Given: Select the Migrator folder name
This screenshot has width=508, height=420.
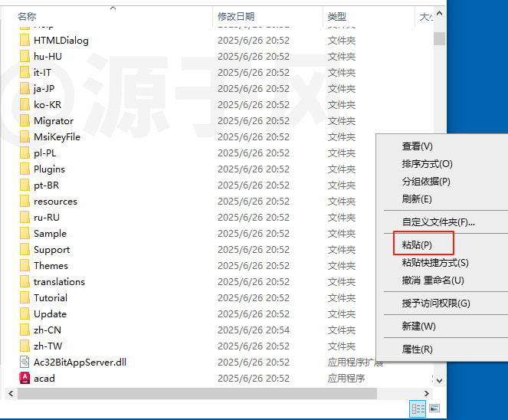Looking at the screenshot, I should click(x=54, y=121).
